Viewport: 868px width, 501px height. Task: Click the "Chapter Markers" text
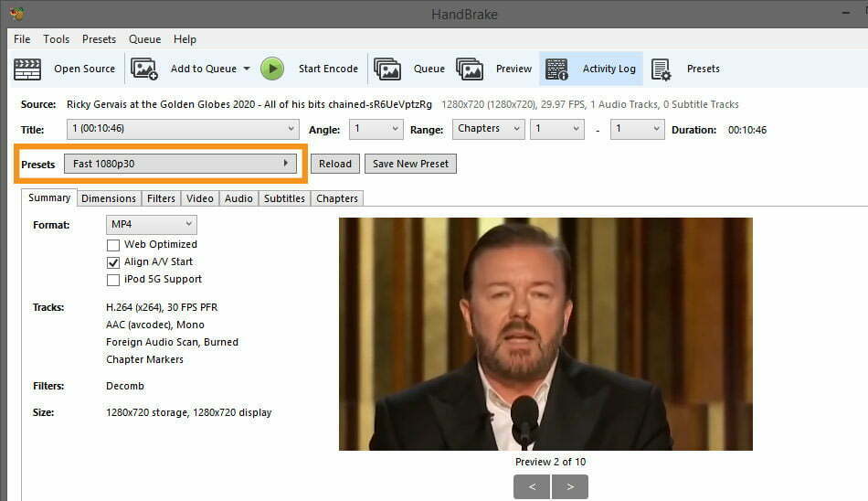144,359
